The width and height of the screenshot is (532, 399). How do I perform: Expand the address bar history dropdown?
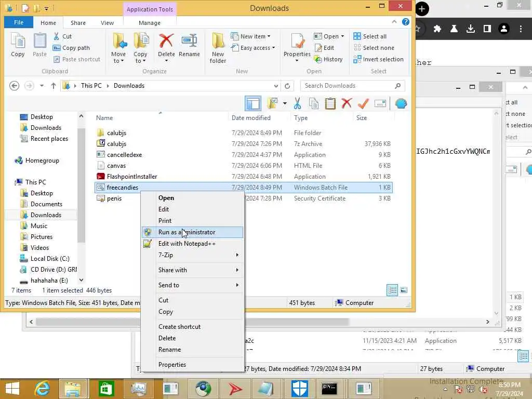[x=276, y=86]
